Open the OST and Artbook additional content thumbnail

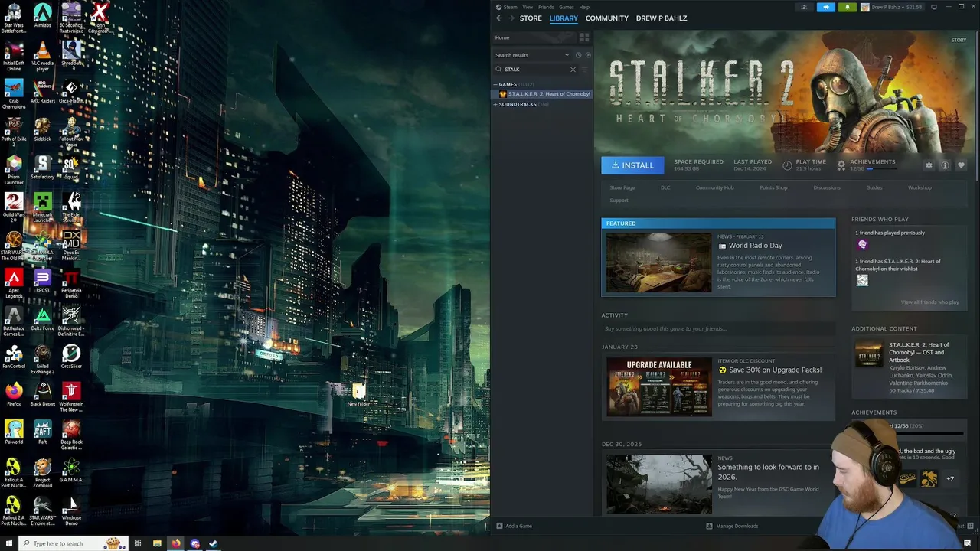point(869,355)
